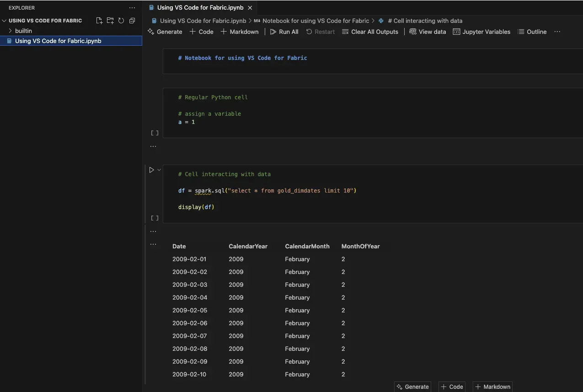583x392 pixels.
Task: Open the notebook toolbar more actions menu
Action: pos(557,32)
